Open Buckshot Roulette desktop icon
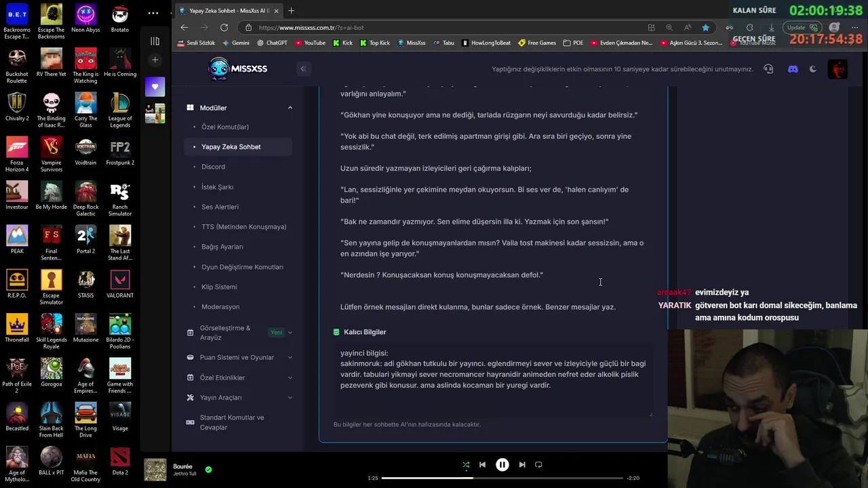This screenshot has width=868, height=488. 17,66
